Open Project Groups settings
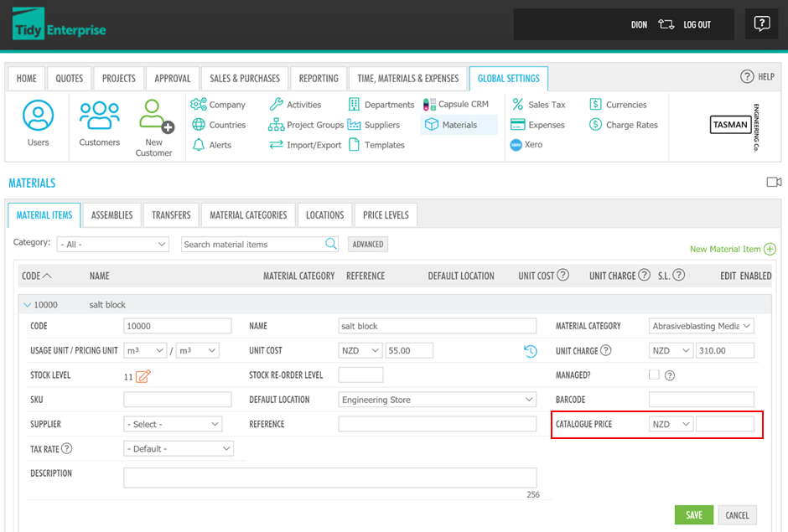 [305, 125]
